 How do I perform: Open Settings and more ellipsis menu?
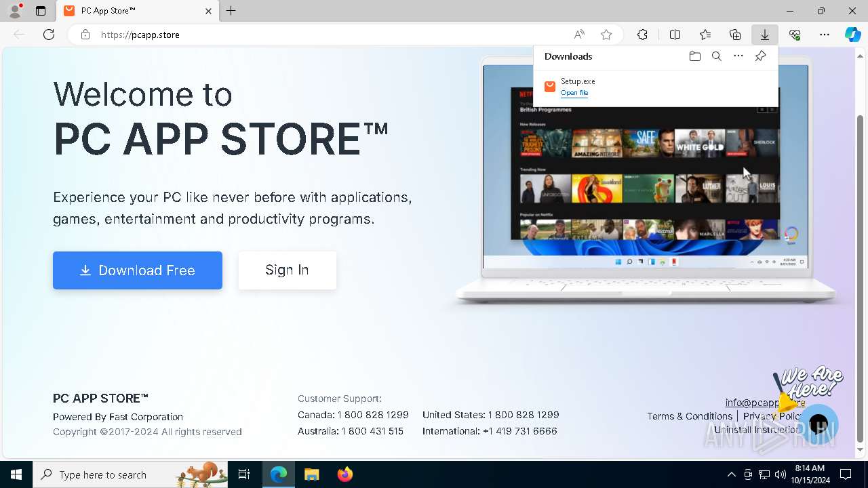(825, 35)
